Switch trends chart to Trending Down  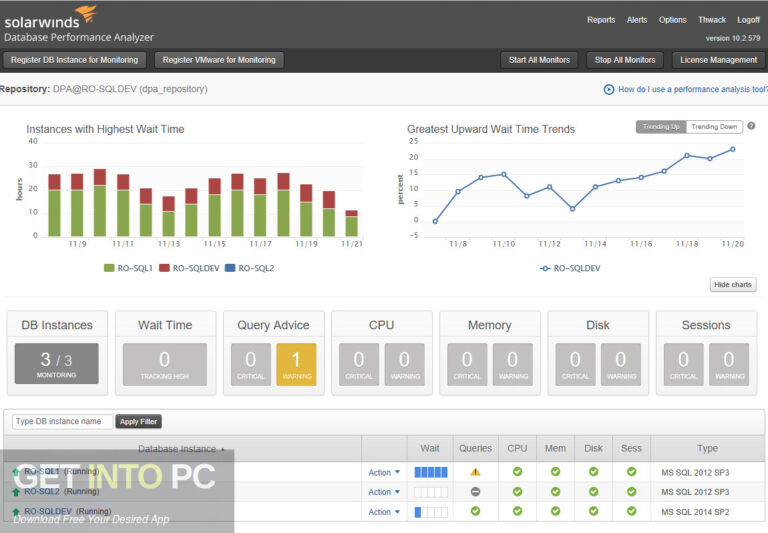point(714,127)
